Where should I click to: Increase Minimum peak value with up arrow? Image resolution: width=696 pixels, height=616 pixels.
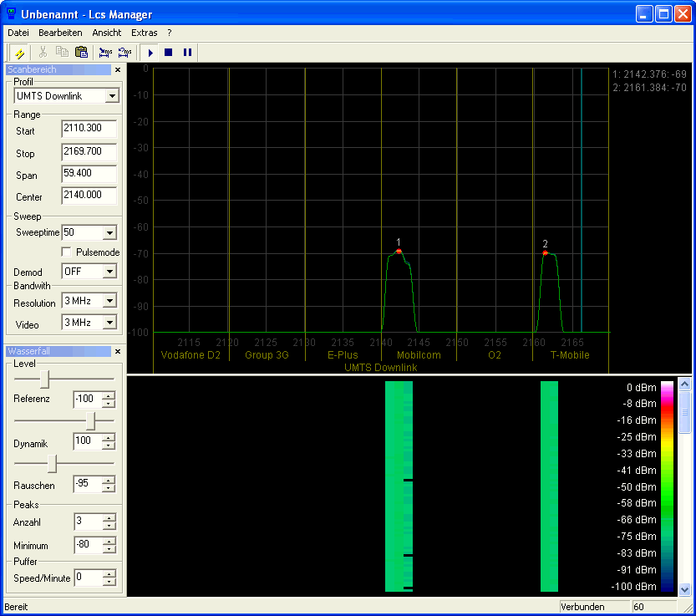pyautogui.click(x=109, y=541)
